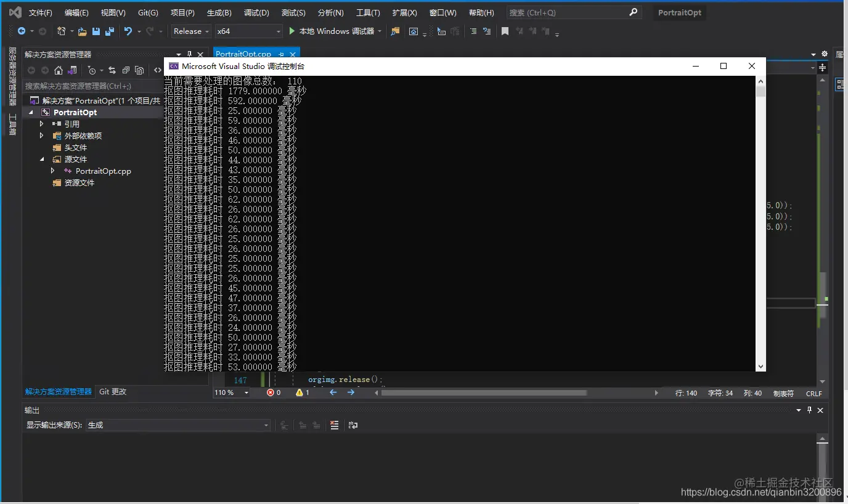Toggle bookmark icon in toolbar
Screen dimensions: 848x504
click(x=505, y=31)
